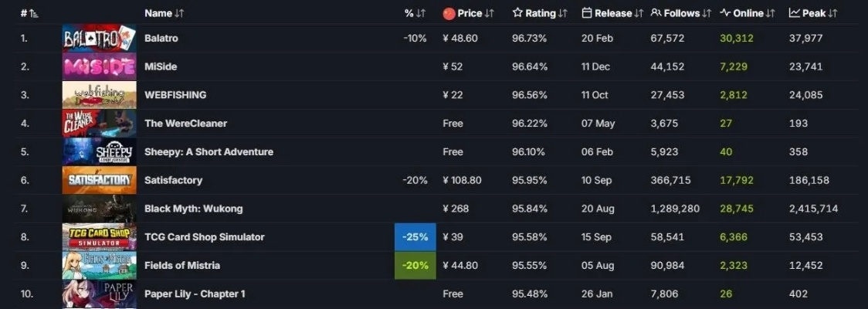
Task: Click the pulse icon beside Online
Action: (x=725, y=13)
